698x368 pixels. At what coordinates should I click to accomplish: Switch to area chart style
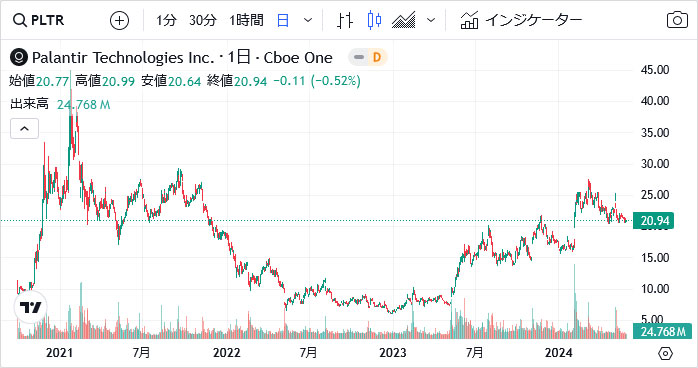point(403,20)
